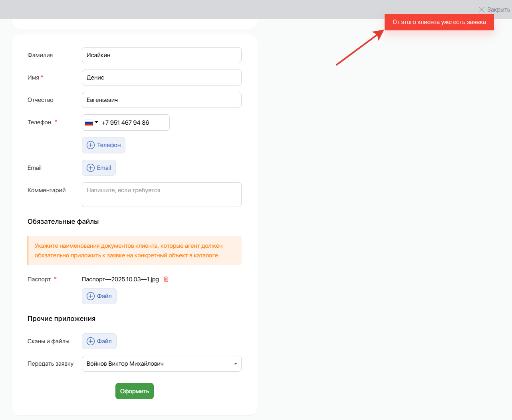Viewport: 512px width, 420px height.
Task: Click the Russian flag in the phone field
Action: point(89,123)
